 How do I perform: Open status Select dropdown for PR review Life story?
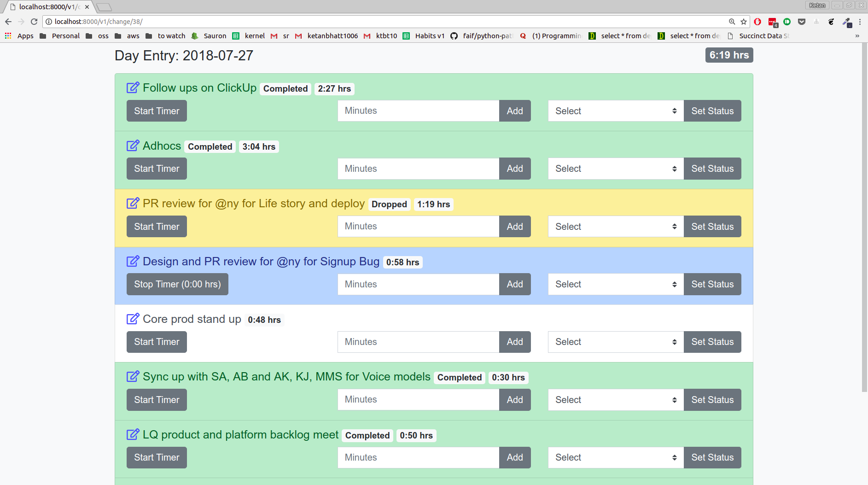coord(616,227)
